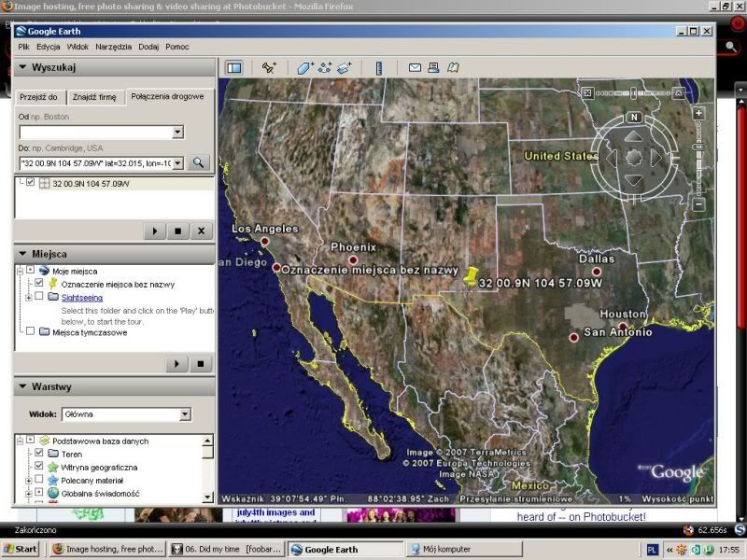
Task: Switch to the Znajdź firmę tab
Action: [94, 97]
